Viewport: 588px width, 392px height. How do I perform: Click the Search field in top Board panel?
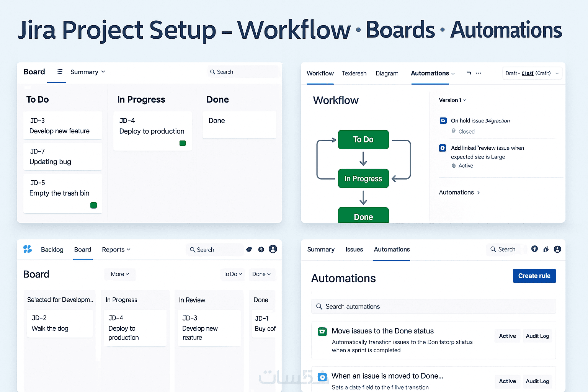[x=243, y=72]
